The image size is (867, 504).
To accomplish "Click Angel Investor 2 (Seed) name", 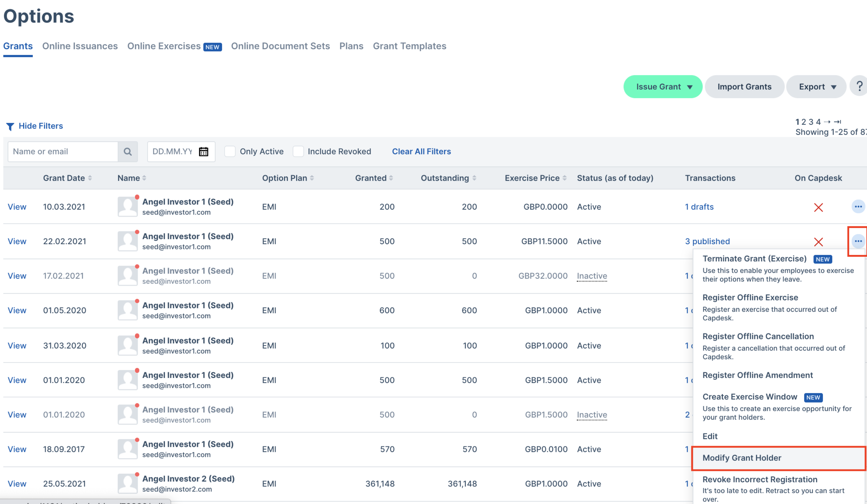I will click(x=188, y=479).
